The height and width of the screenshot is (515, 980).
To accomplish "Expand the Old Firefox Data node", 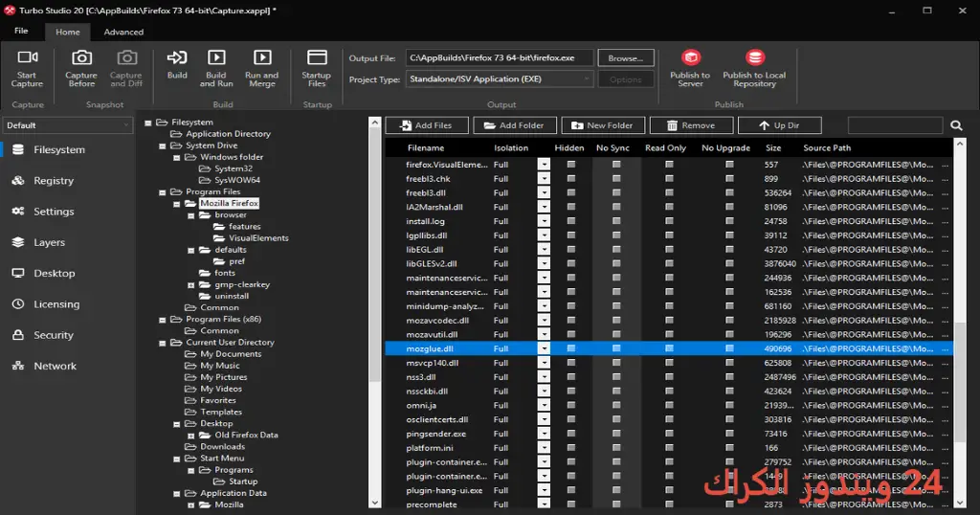I will click(x=190, y=436).
